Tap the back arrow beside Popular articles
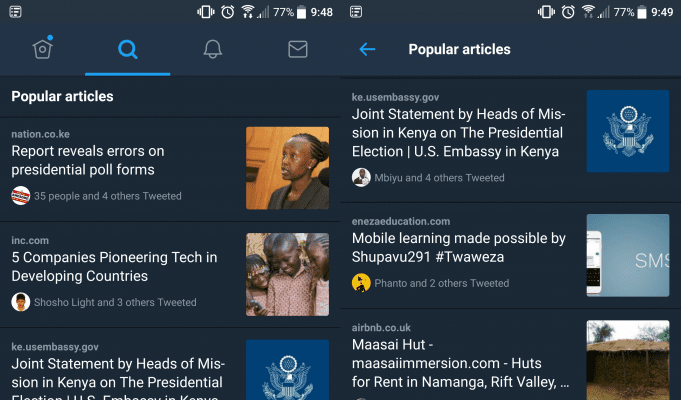The image size is (681, 400). [367, 49]
